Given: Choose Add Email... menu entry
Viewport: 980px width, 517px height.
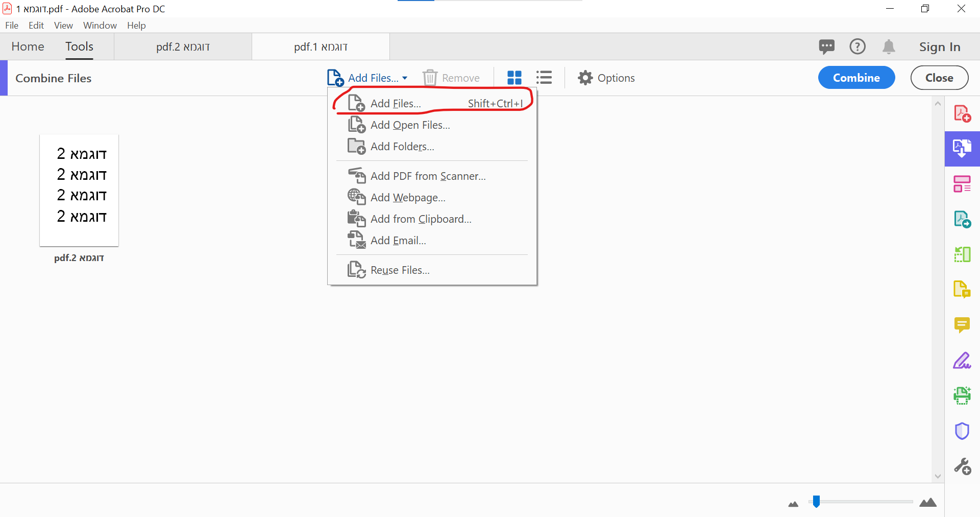Looking at the screenshot, I should [432, 240].
